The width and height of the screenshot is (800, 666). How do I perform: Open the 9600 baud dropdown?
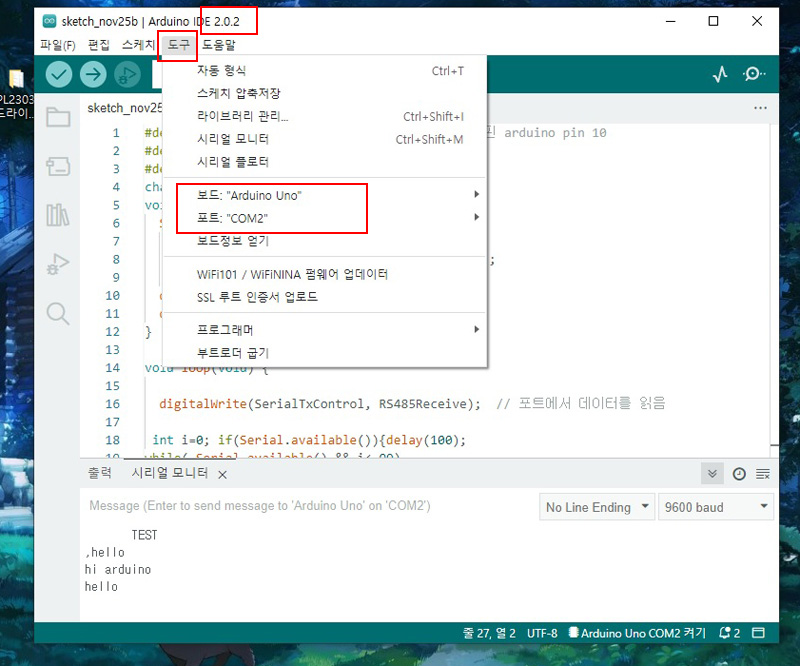click(x=716, y=507)
